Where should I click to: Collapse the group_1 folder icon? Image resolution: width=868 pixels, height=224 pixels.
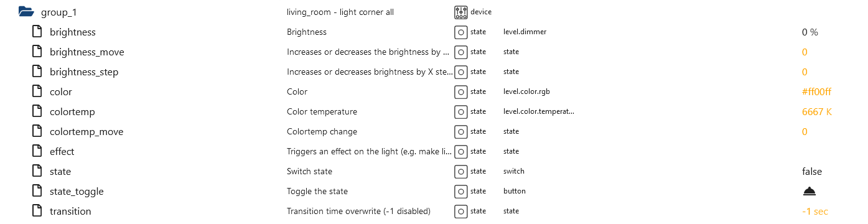(26, 12)
